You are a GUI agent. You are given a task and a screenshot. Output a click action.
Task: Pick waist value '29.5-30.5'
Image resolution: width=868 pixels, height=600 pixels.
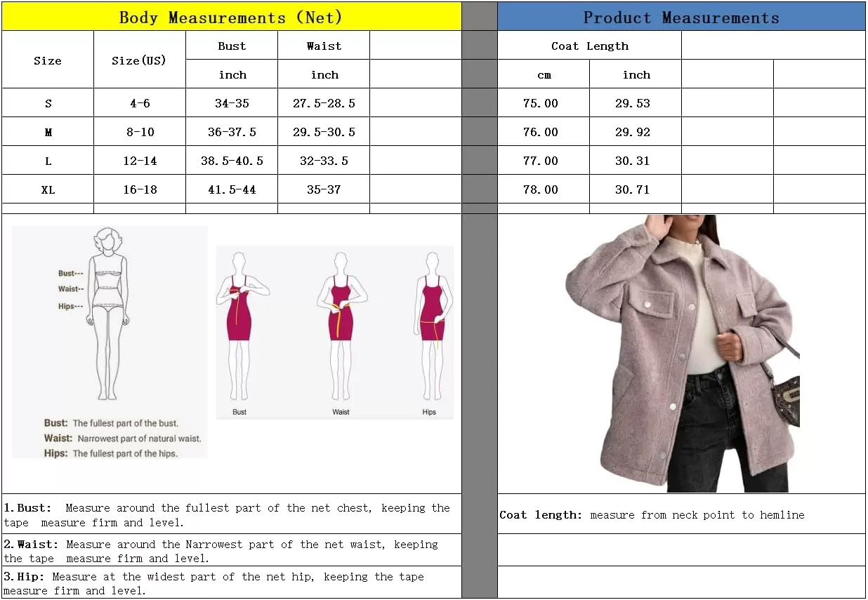click(x=324, y=132)
